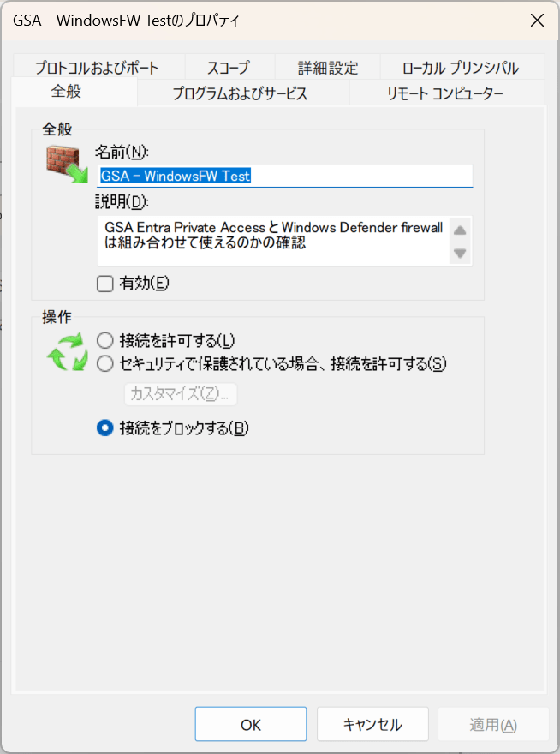Image resolution: width=560 pixels, height=754 pixels.
Task: Switch to ローカル プリンシパル tab
Action: tap(461, 68)
